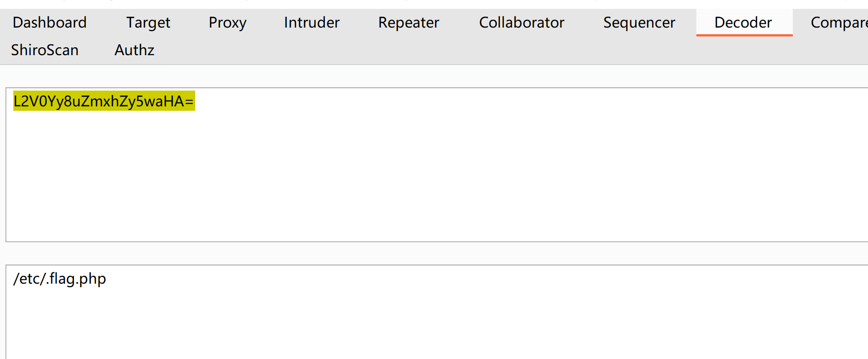
Task: Click the word "flag" in the decoded output
Action: [62, 279]
